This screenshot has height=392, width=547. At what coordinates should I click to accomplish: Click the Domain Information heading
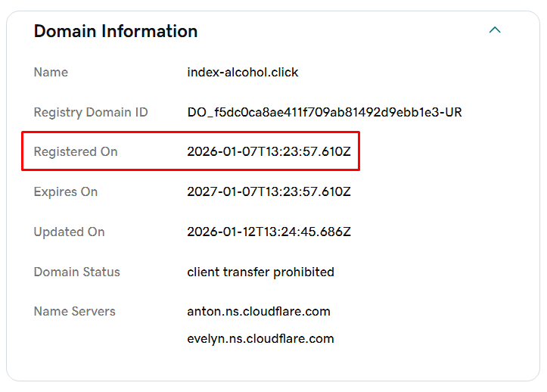click(116, 31)
